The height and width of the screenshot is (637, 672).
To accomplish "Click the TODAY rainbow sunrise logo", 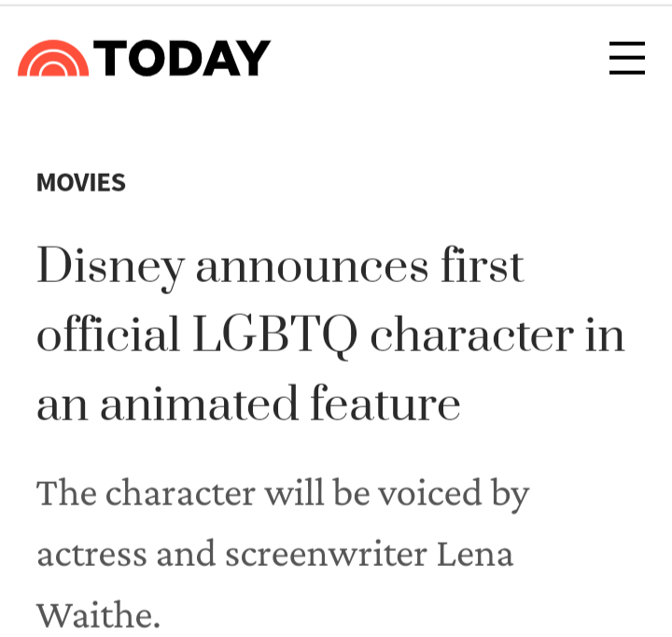I will [x=52, y=58].
